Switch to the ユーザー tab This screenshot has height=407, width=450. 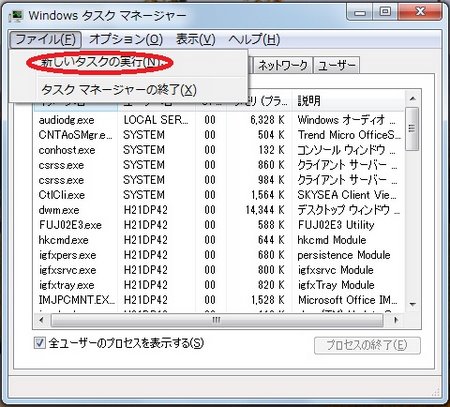(x=337, y=65)
